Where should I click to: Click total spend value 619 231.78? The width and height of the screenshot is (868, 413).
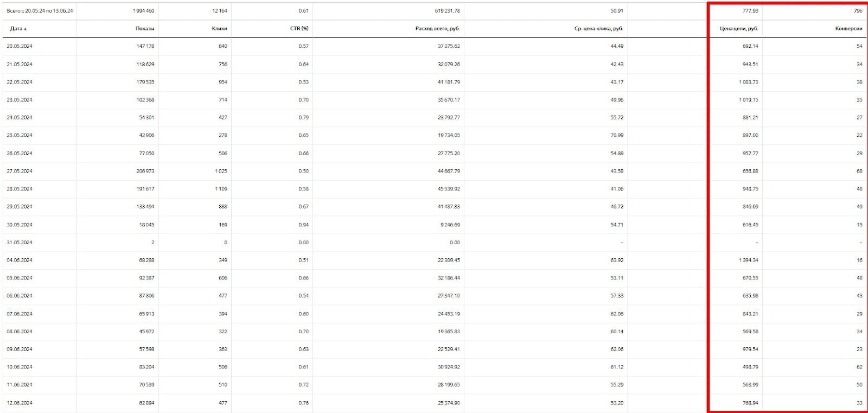(448, 11)
